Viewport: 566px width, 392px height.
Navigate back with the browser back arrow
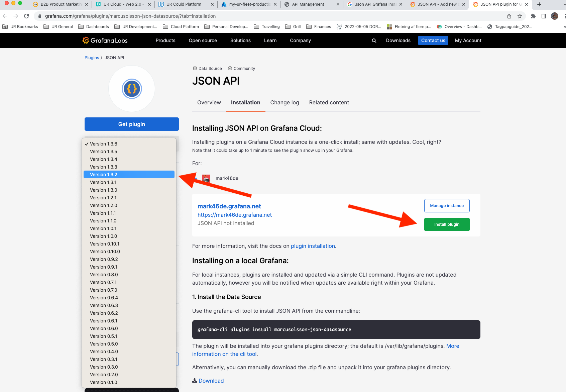point(5,16)
